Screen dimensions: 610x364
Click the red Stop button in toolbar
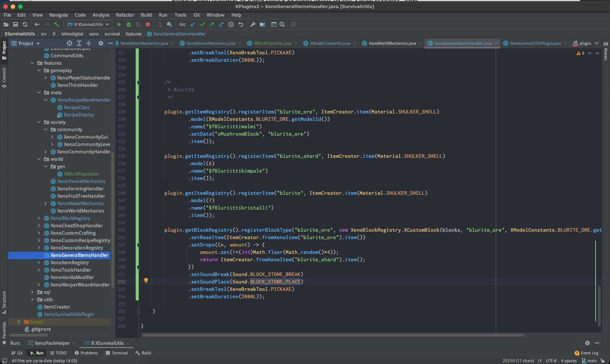(148, 24)
